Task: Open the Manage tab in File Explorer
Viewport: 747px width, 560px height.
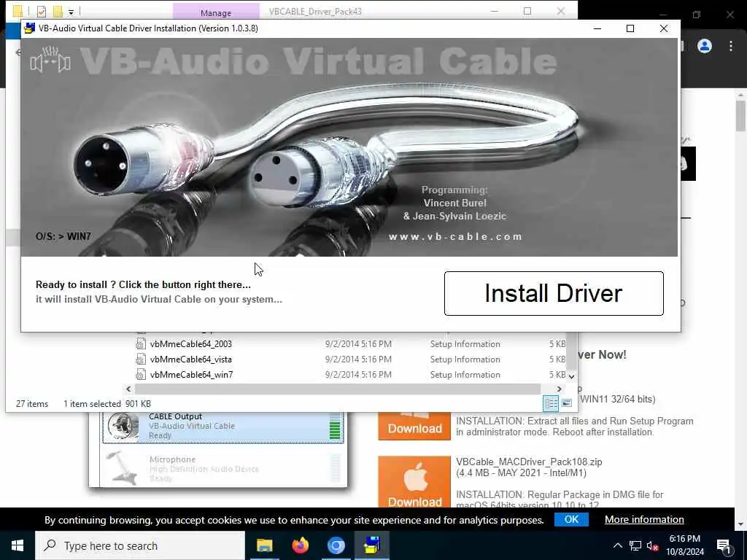Action: (x=216, y=12)
